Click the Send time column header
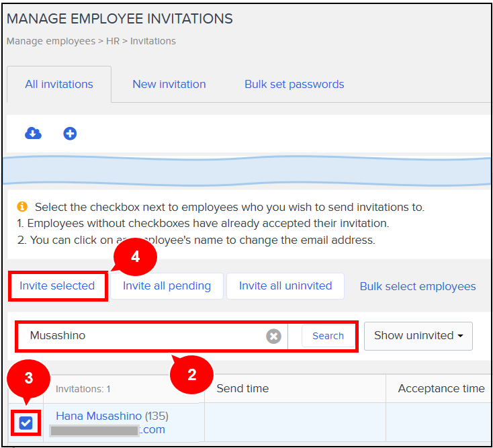The width and height of the screenshot is (493, 448). pos(242,388)
